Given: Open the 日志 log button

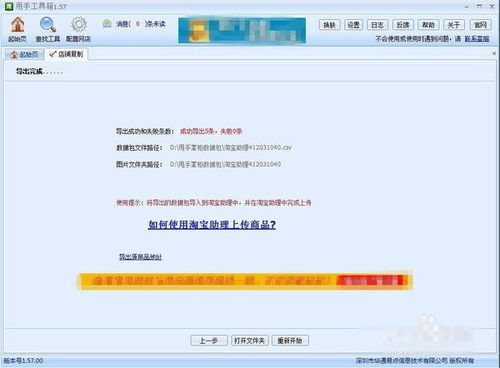Looking at the screenshot, I should [x=377, y=25].
